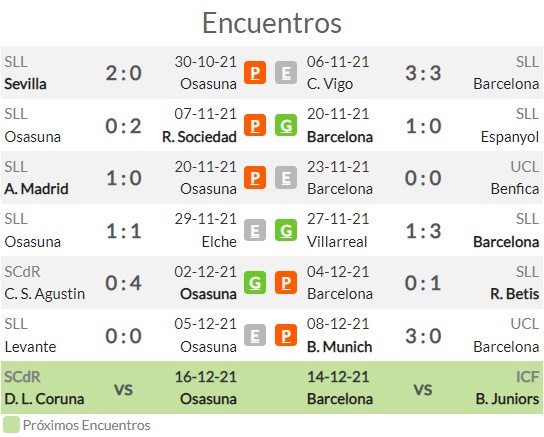Open the Villarreal team link
Image resolution: width=544 pixels, height=437 pixels.
pyautogui.click(x=337, y=242)
